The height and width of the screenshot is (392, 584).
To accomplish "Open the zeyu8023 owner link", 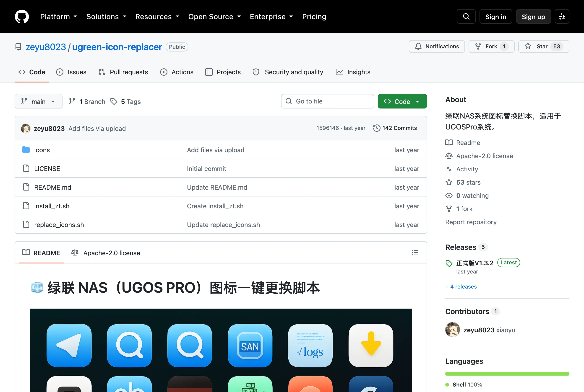I will coord(46,47).
